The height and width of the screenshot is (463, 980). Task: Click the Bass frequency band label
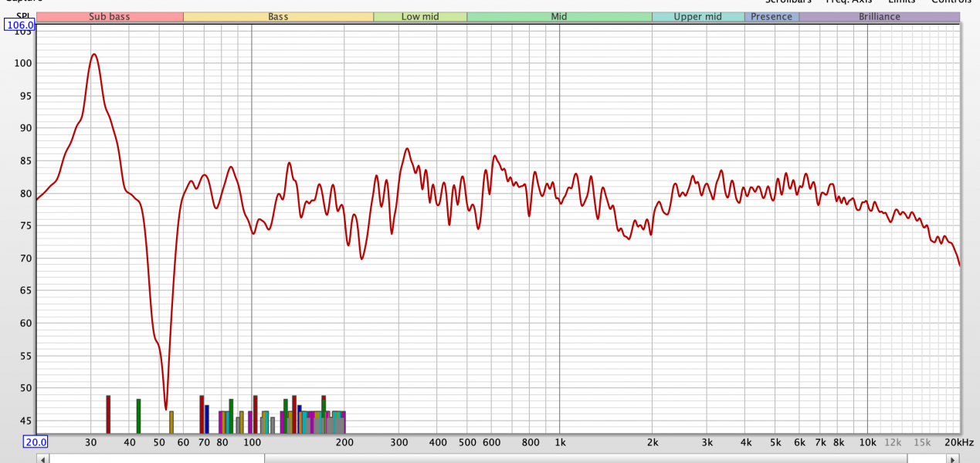[278, 17]
